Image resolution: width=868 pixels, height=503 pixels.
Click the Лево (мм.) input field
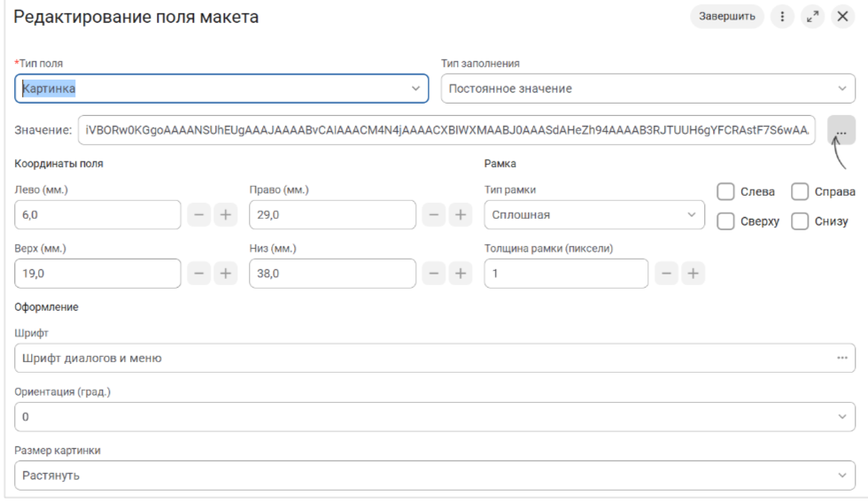coord(97,214)
